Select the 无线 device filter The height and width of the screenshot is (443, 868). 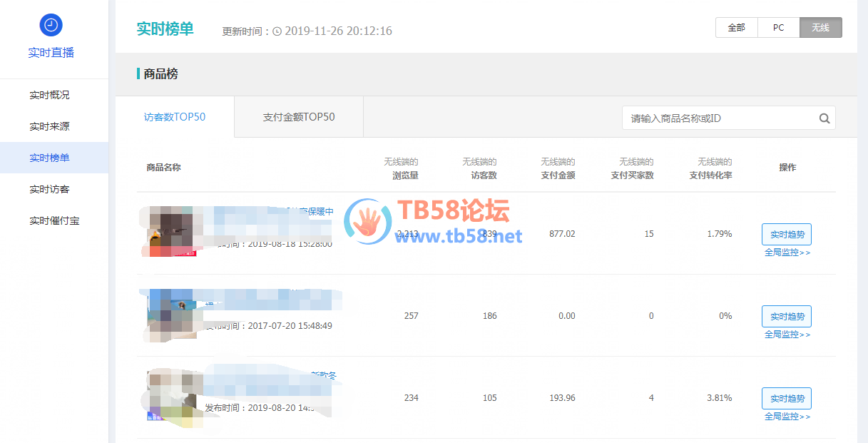[x=820, y=28]
